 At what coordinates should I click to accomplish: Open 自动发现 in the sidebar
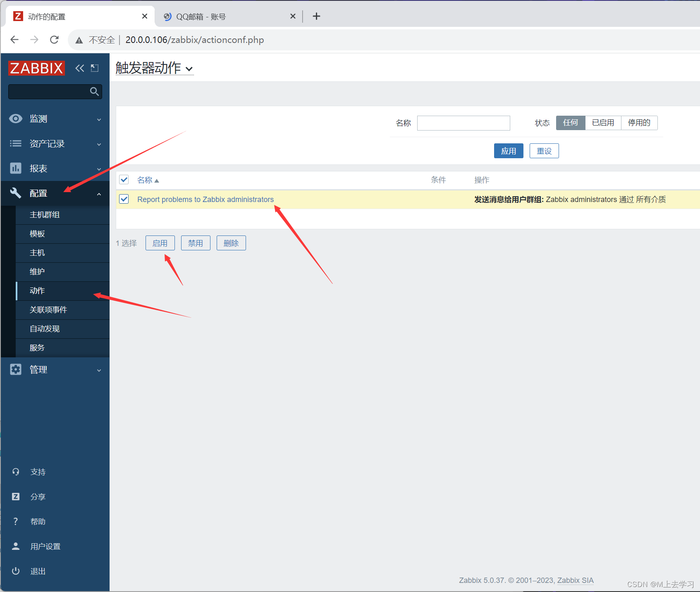click(62, 329)
